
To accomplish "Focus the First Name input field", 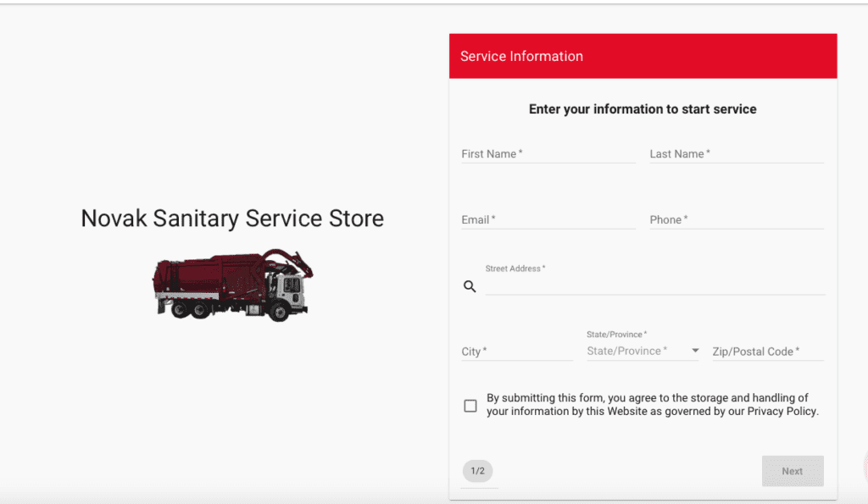I will pyautogui.click(x=548, y=154).
